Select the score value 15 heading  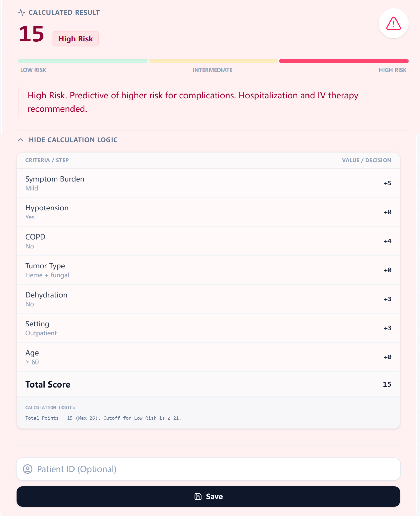coord(31,34)
